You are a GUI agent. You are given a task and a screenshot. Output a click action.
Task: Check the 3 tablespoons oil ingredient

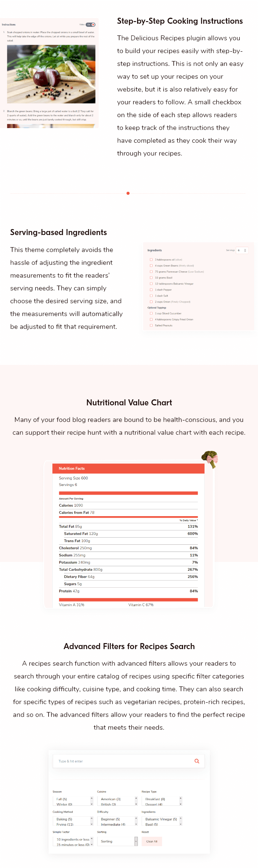(151, 260)
